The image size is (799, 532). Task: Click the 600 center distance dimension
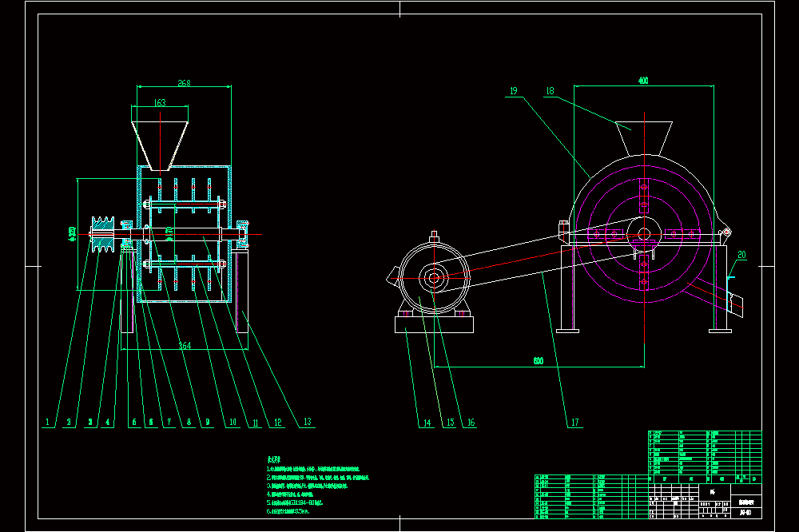tap(538, 361)
